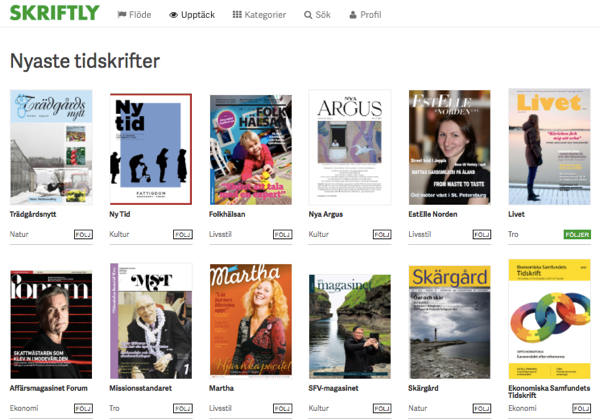Screen dimensions: 600x419
Task: Go to the Profil page
Action: click(364, 15)
